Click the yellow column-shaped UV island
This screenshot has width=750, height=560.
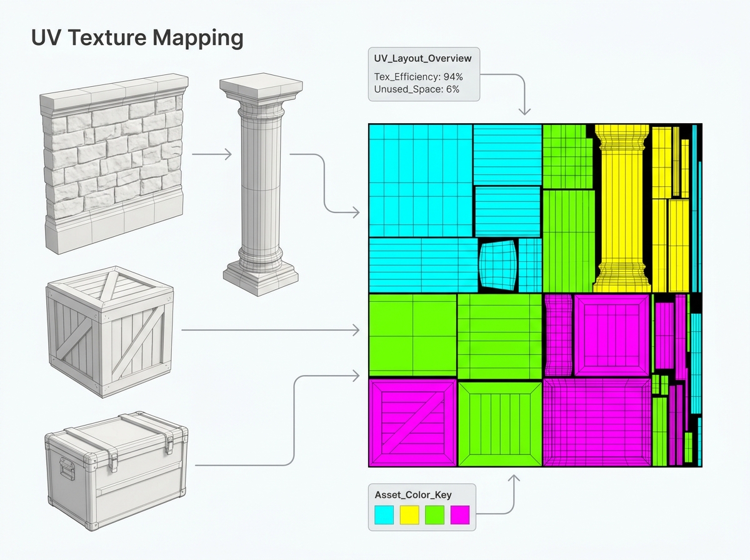tap(621, 207)
